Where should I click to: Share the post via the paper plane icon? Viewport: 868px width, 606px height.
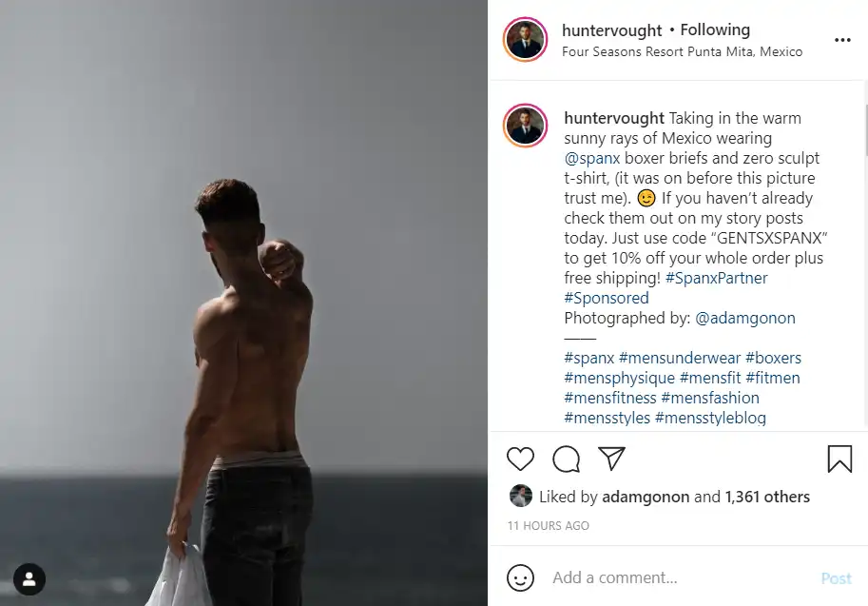point(611,459)
